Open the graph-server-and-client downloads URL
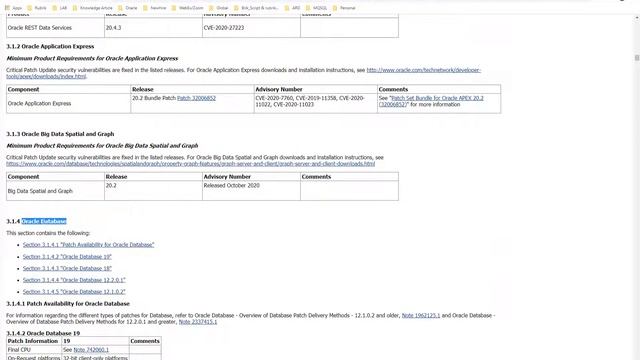Viewport: 640px width, 360px height. coord(190,164)
